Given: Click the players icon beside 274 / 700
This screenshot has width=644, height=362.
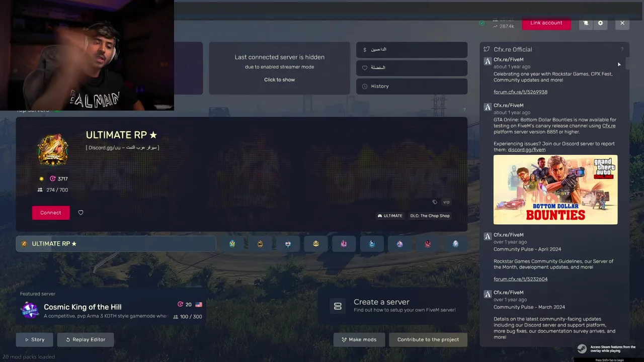Looking at the screenshot, I should tap(40, 190).
